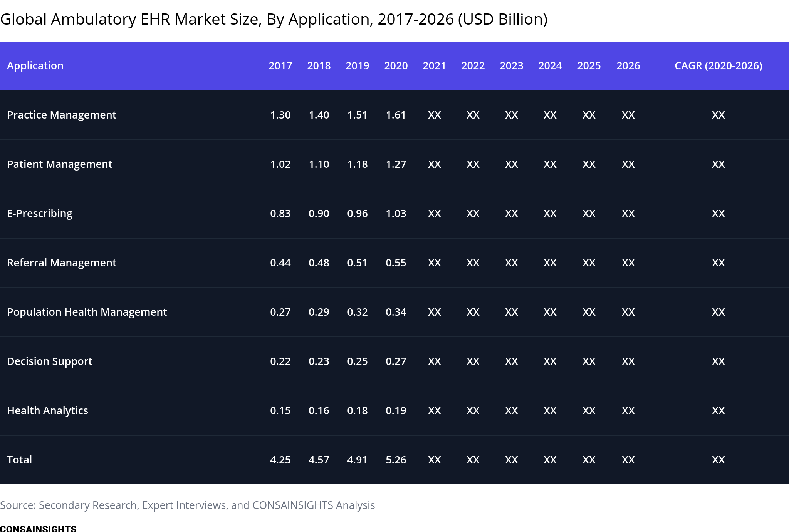Select the 2018 column header
The image size is (789, 532).
point(319,66)
